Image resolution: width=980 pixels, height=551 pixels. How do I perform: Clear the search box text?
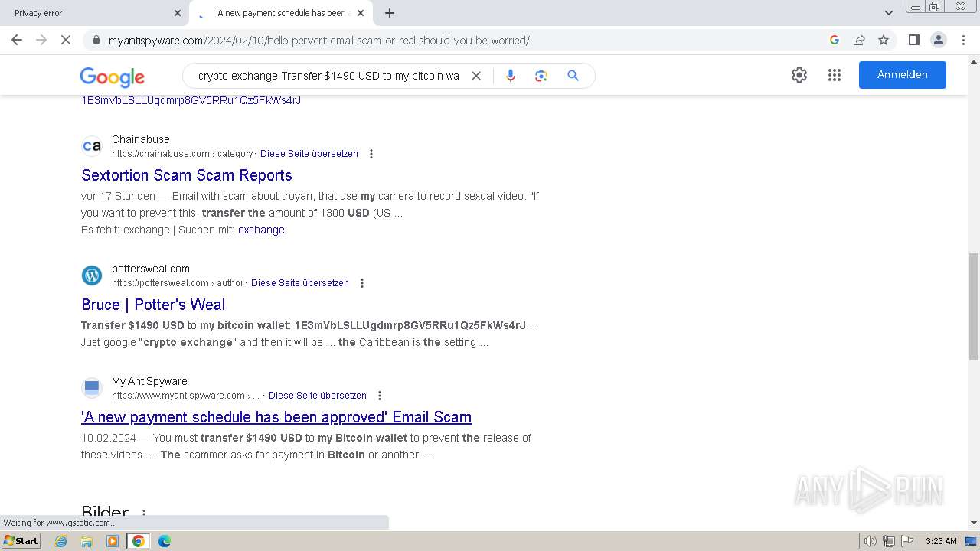(x=475, y=76)
